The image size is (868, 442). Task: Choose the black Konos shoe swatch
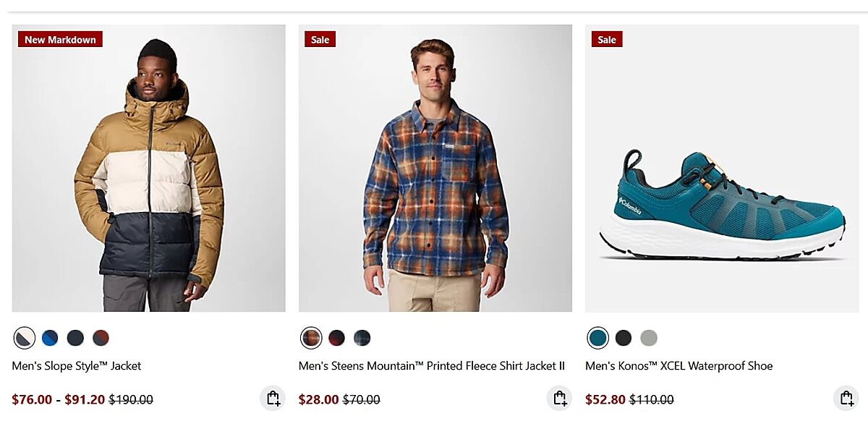click(623, 338)
